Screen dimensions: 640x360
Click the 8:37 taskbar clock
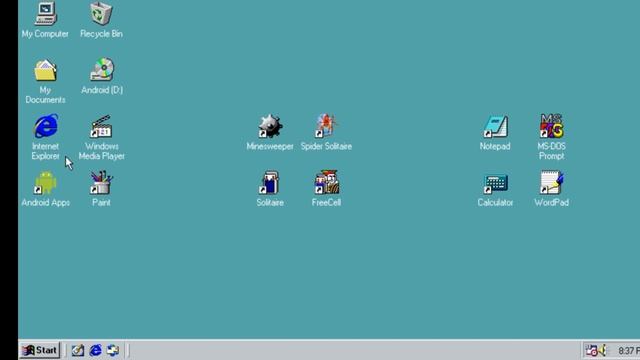tap(629, 351)
